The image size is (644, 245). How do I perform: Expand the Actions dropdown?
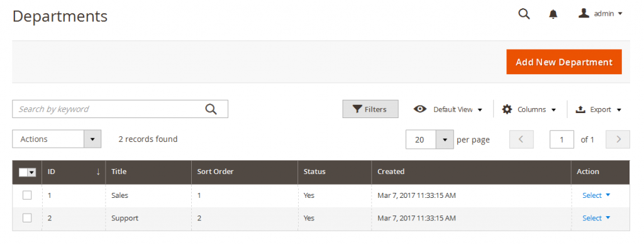point(57,139)
